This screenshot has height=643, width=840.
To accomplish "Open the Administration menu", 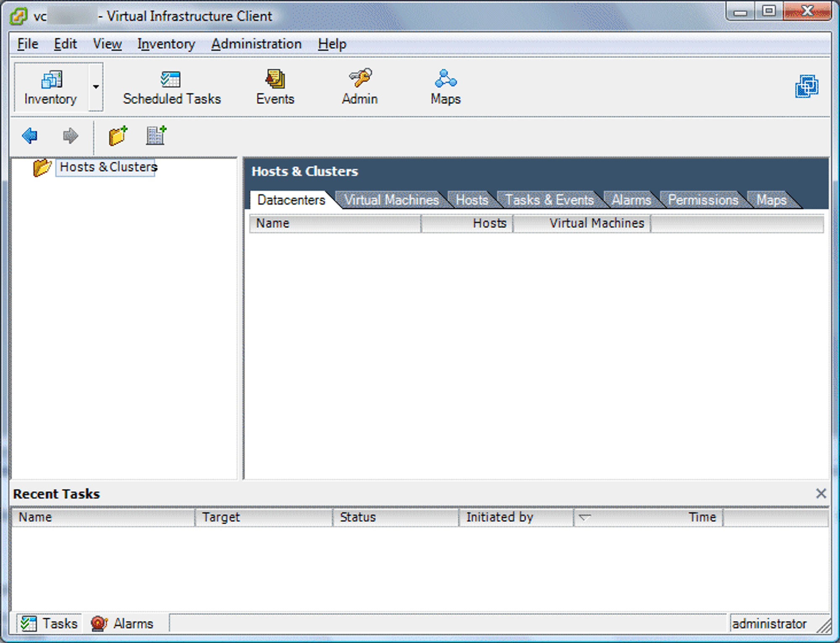I will (x=256, y=44).
